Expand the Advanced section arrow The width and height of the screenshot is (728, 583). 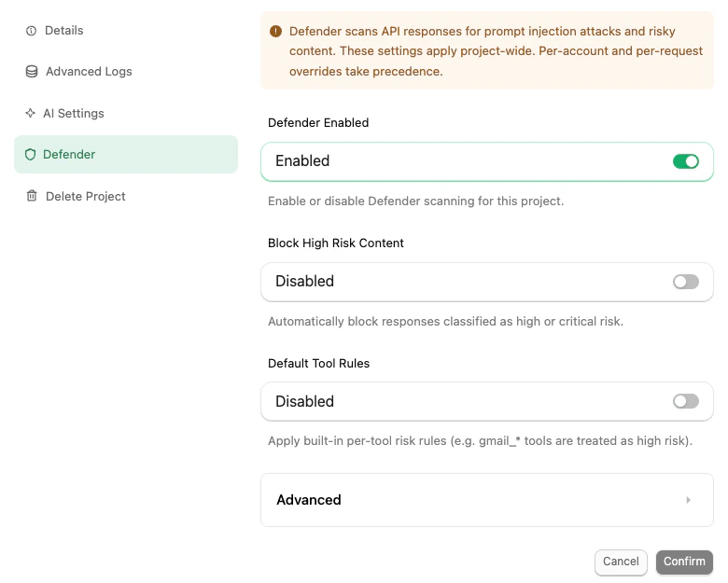tap(688, 500)
